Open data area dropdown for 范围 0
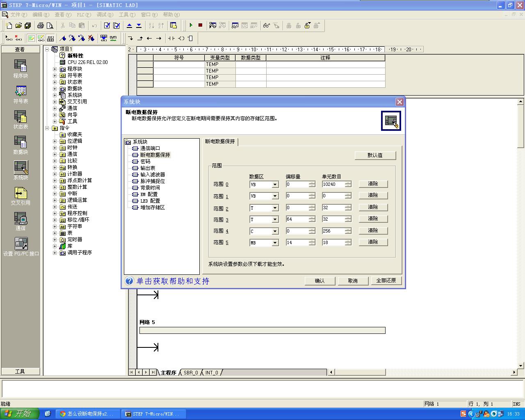The image size is (525, 420). (x=275, y=185)
